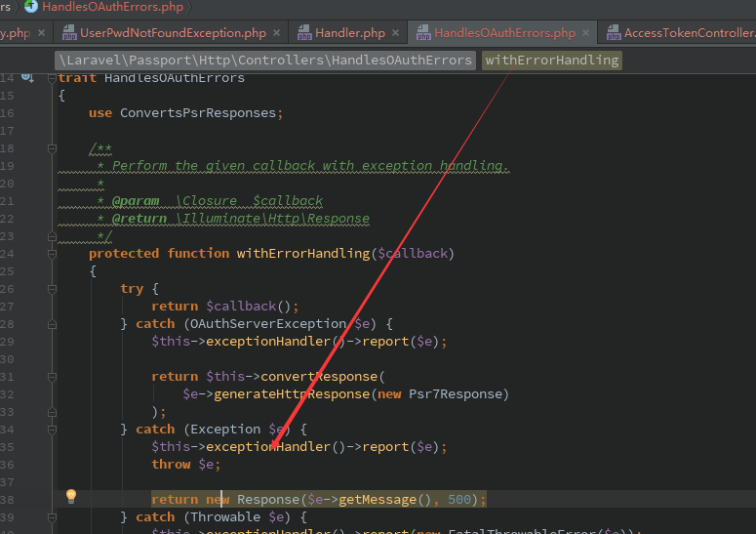Viewport: 756px width, 534px height.
Task: Click the ConvertsPsrResponses trait name
Action: coord(198,113)
